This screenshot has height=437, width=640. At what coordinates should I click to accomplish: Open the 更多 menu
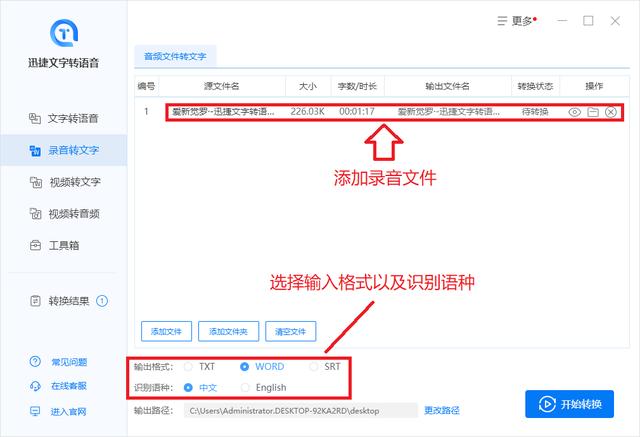coord(517,21)
